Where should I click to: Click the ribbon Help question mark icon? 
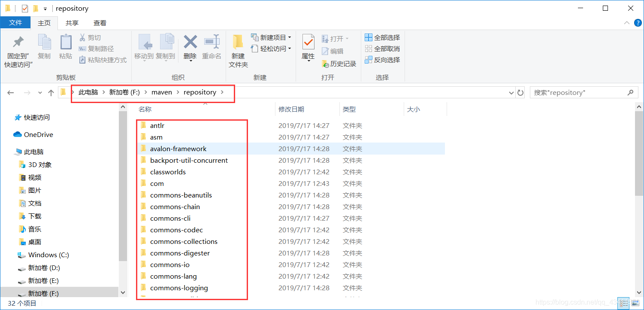click(x=637, y=23)
